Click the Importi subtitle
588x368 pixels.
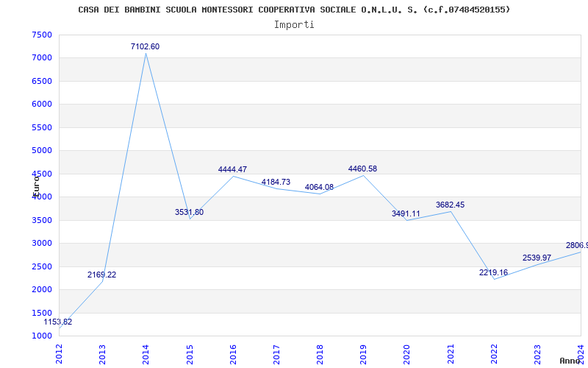pos(294,25)
